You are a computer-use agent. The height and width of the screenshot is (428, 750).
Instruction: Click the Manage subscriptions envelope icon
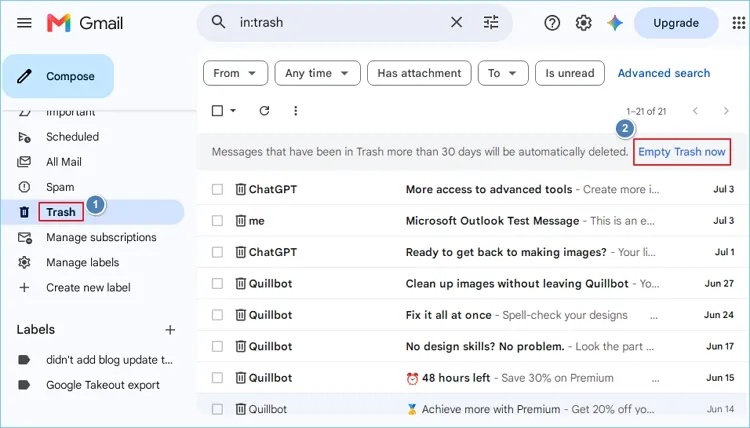point(24,237)
